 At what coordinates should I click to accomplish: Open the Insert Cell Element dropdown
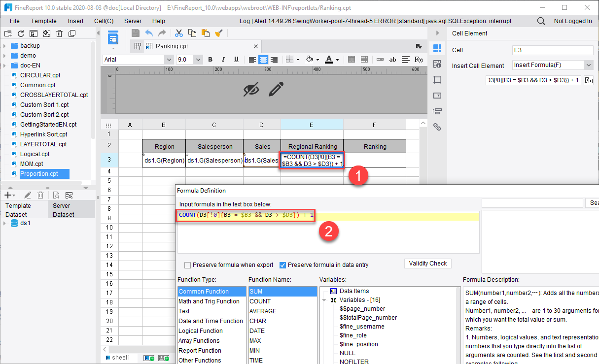coord(589,65)
